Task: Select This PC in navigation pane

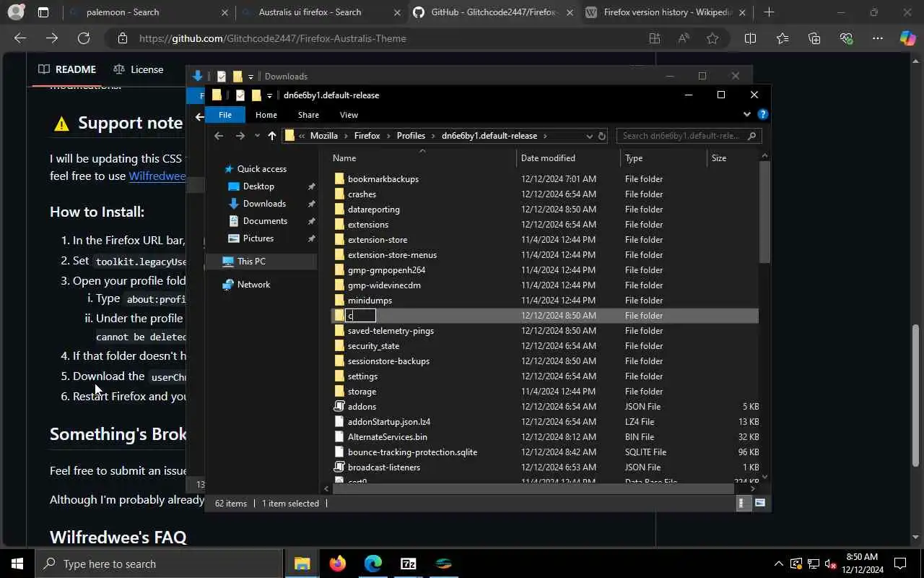Action: coord(251,261)
